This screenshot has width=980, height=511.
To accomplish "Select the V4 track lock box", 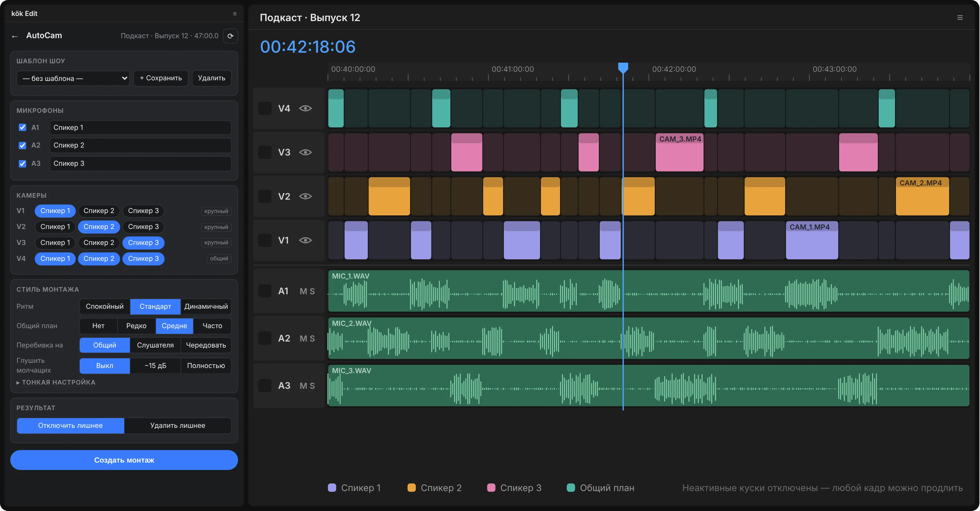I will coord(265,109).
